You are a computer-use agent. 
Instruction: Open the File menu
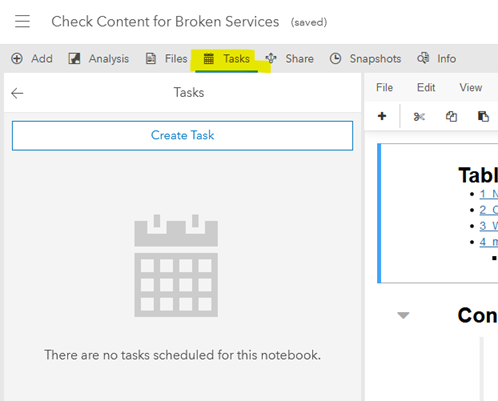coord(384,88)
